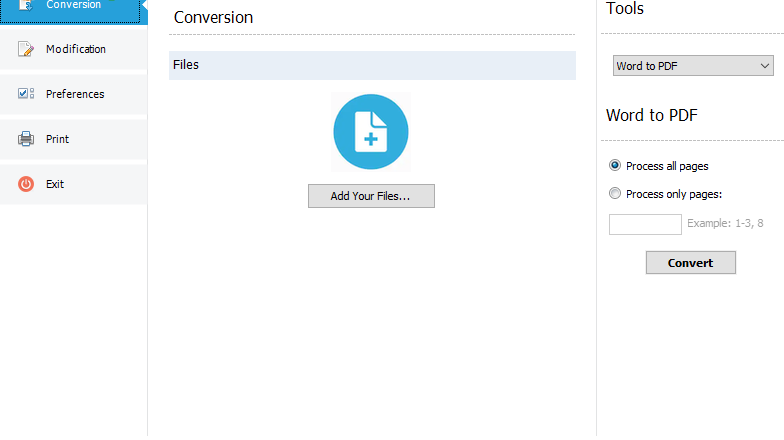This screenshot has width=784, height=440.
Task: Click the blue add-file circle icon
Action: [x=371, y=132]
